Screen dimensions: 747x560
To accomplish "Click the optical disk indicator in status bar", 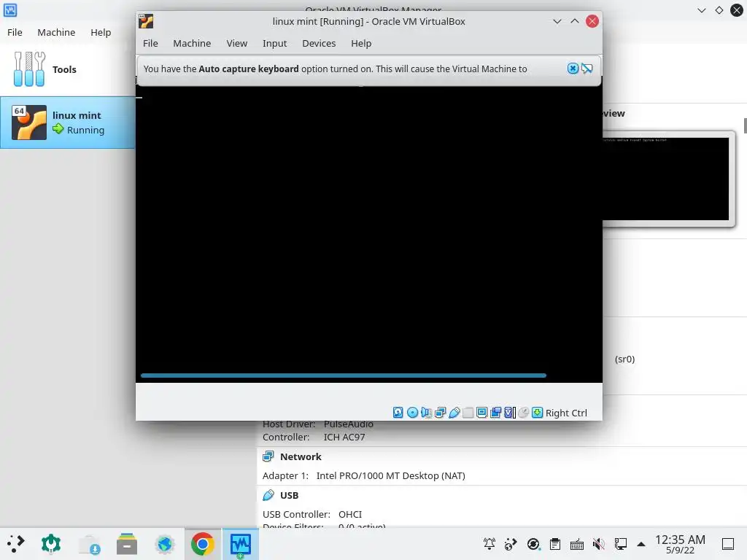I will [413, 413].
